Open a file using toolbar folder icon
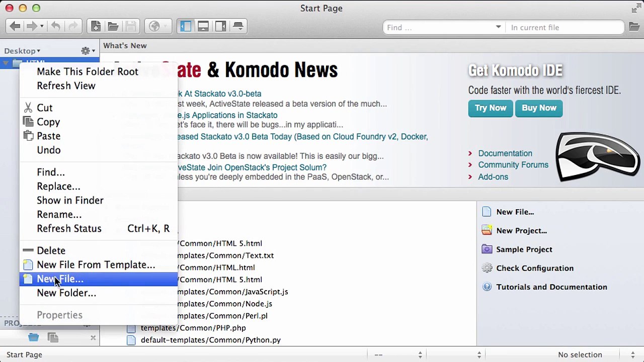Screen dimensions: 644x362 [113, 26]
